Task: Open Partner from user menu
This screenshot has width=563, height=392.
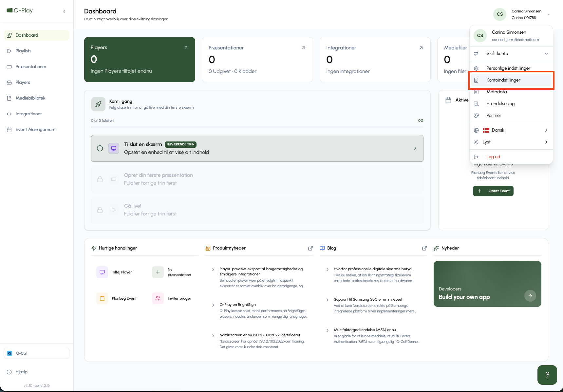Action: coord(511,115)
